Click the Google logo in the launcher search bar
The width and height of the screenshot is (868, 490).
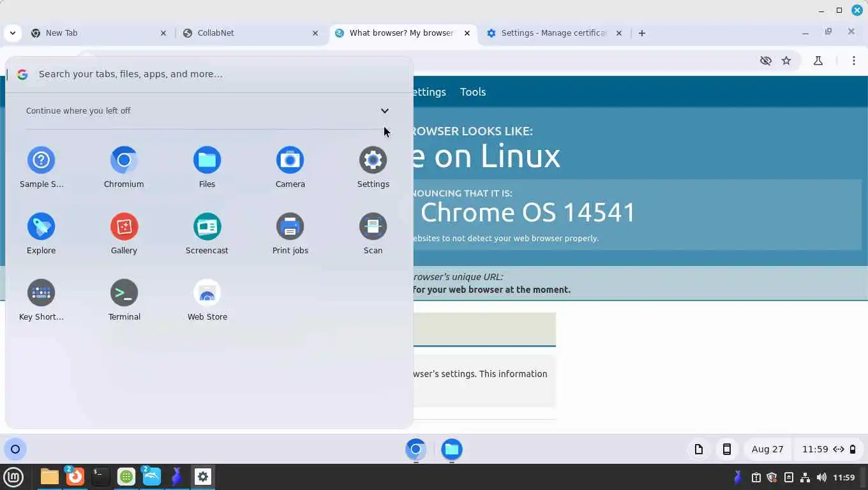22,74
